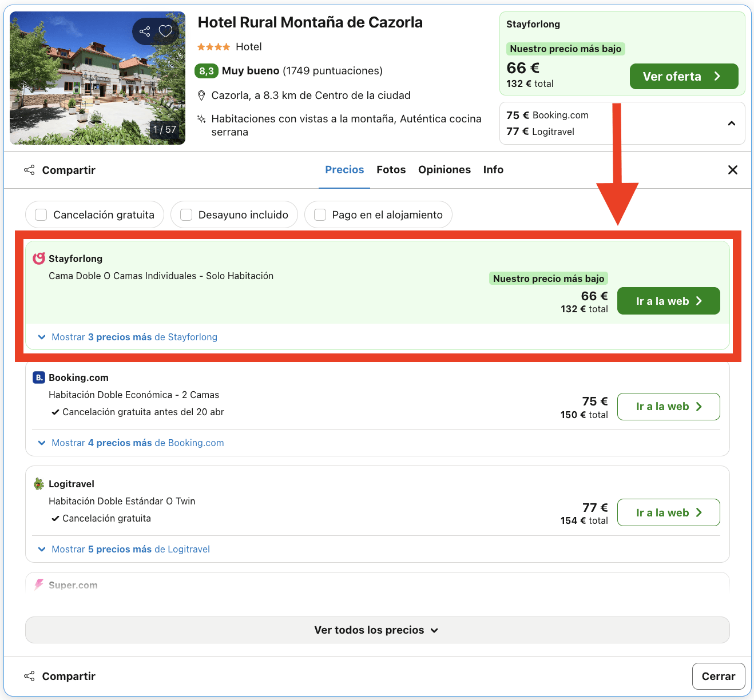
Task: Click Habitación Doble Económica - 2 Camas text
Action: 134,395
